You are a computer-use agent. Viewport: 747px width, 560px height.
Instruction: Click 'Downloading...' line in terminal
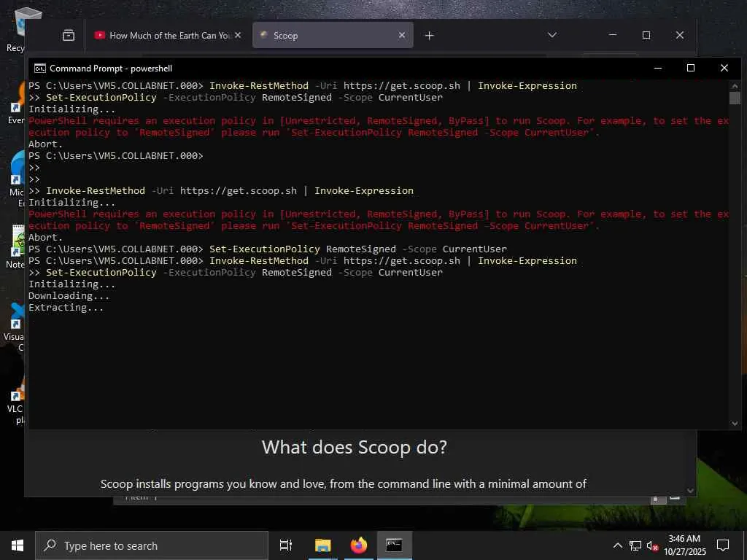pos(69,296)
